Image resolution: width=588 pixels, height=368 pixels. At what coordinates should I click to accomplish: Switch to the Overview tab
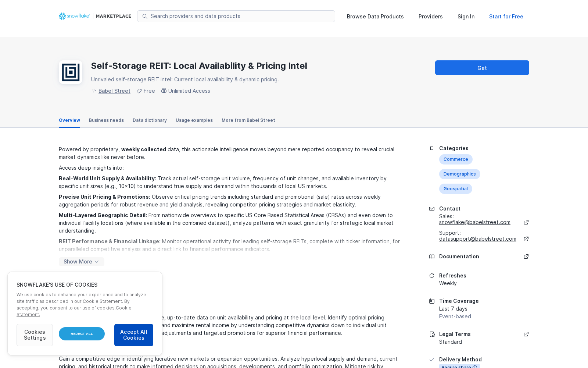[x=69, y=120]
